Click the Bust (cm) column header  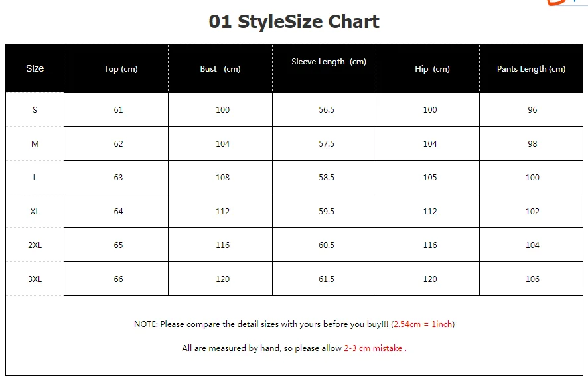[x=220, y=68]
